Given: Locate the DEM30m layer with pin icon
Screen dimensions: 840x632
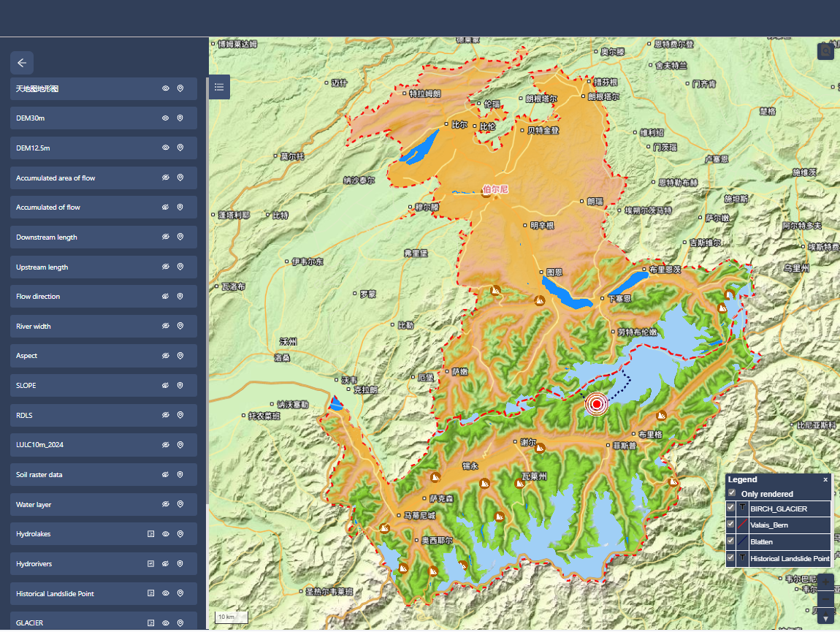Looking at the screenshot, I should [x=180, y=118].
